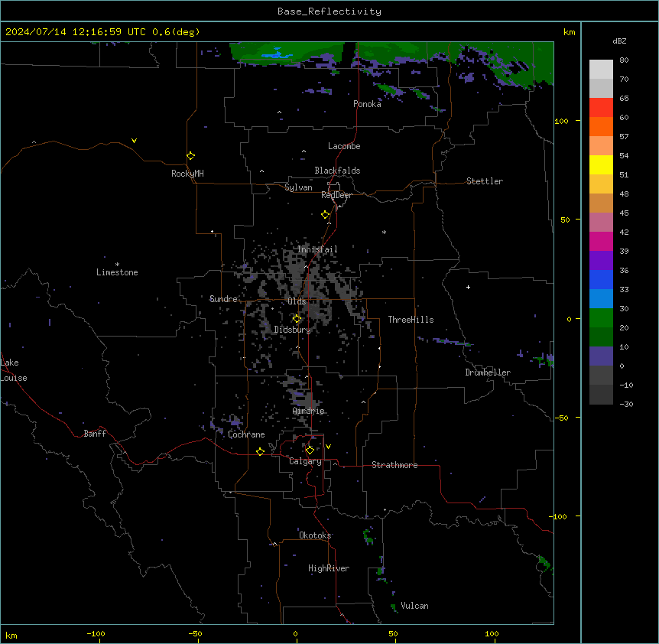Click the Cochrane label

(x=246, y=434)
